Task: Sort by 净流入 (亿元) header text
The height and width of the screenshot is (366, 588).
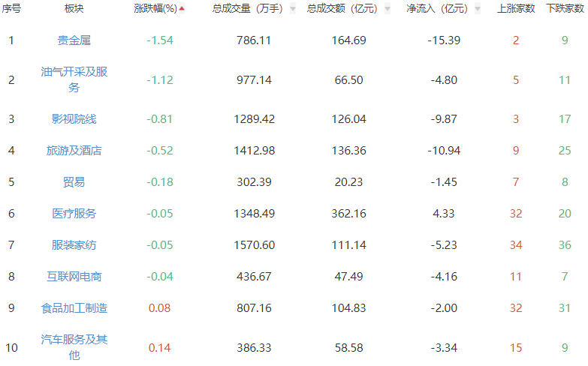Action: [437, 9]
